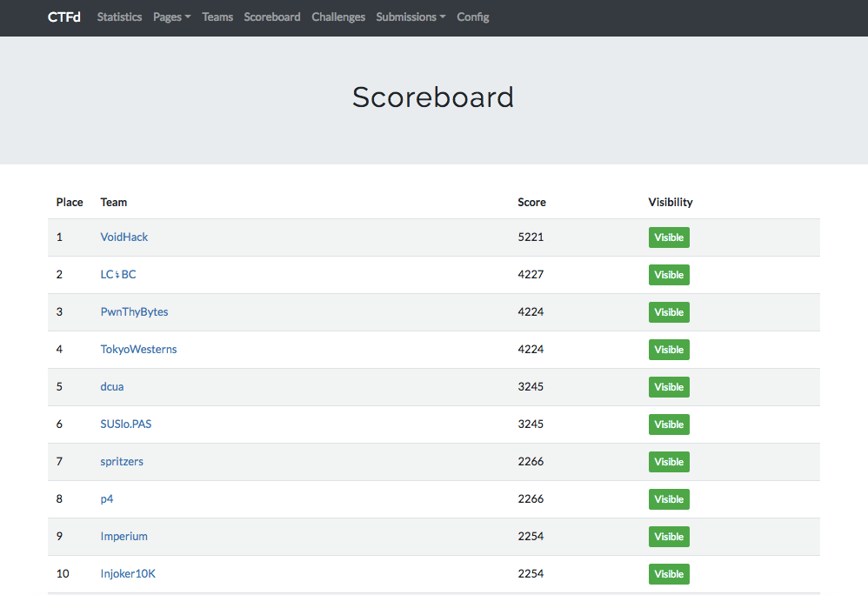The image size is (868, 595).
Task: Toggle visibility for team Injoker10K
Action: [669, 574]
